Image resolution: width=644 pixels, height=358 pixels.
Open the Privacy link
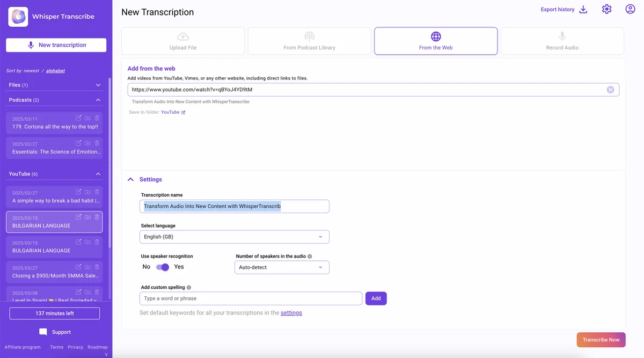[76, 347]
